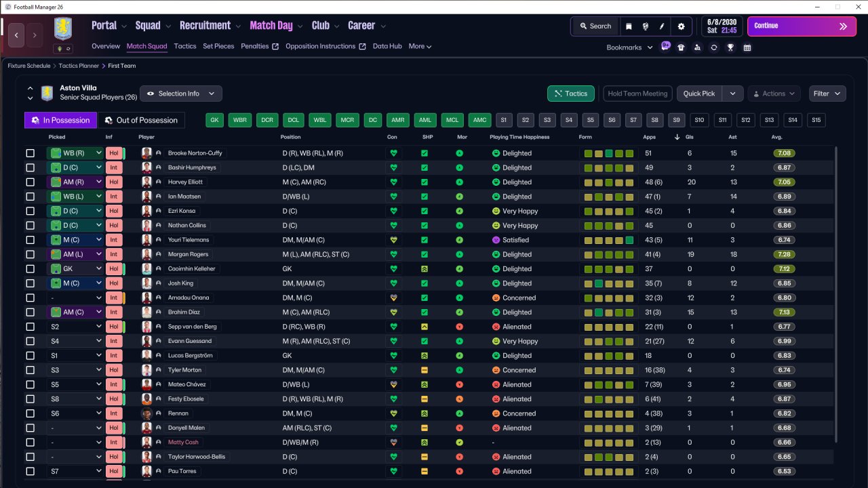Go forward with the right arrow navigation button
The height and width of the screenshot is (488, 868).
35,35
